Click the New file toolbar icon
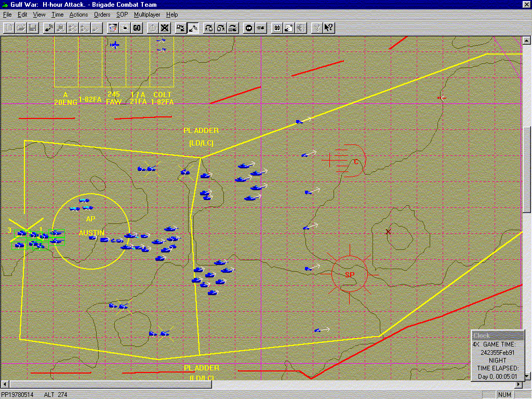This screenshot has height=399, width=532. [x=9, y=28]
